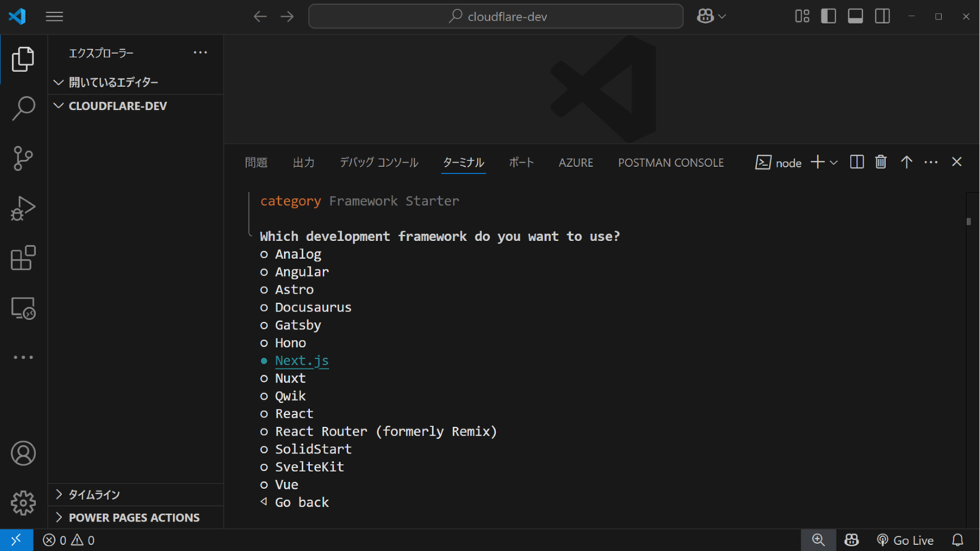Open panel more actions menu
Image resolution: width=980 pixels, height=551 pixels.
tap(931, 162)
